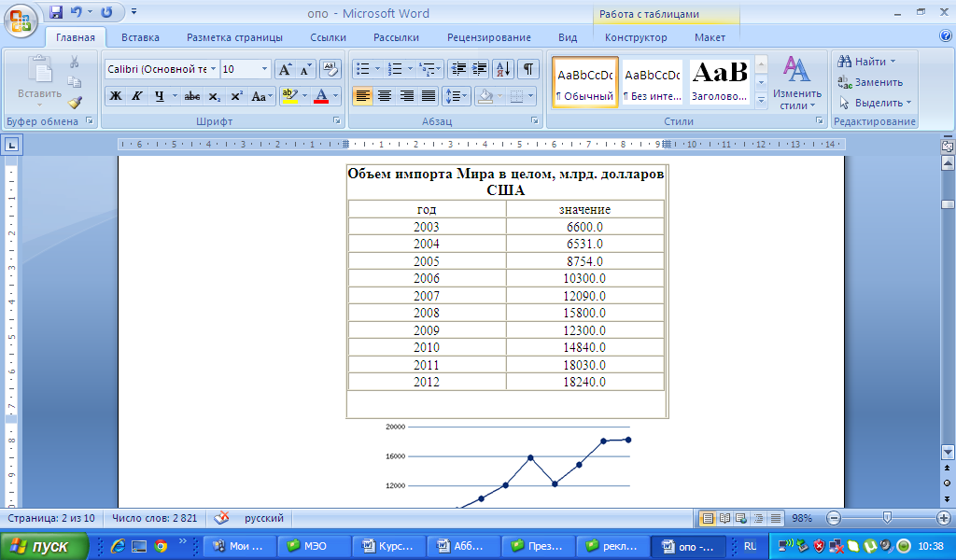This screenshot has width=956, height=560.
Task: Open the Разметка страницы tab
Action: 234,37
